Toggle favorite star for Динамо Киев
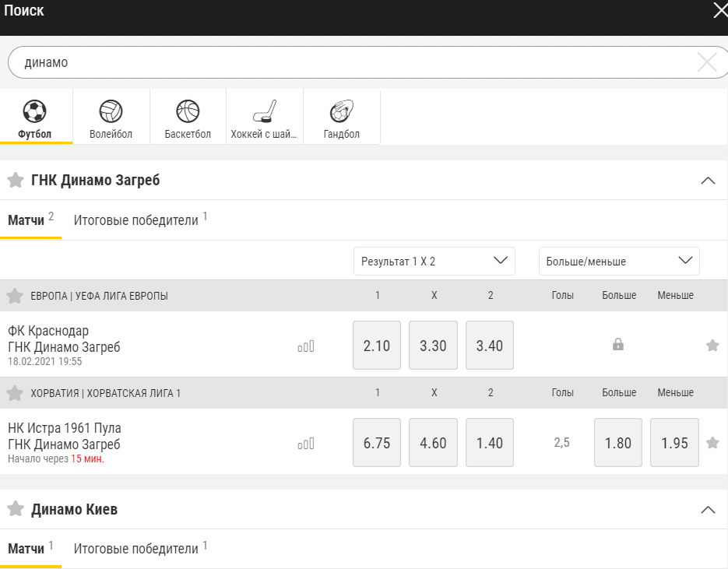 click(x=16, y=509)
